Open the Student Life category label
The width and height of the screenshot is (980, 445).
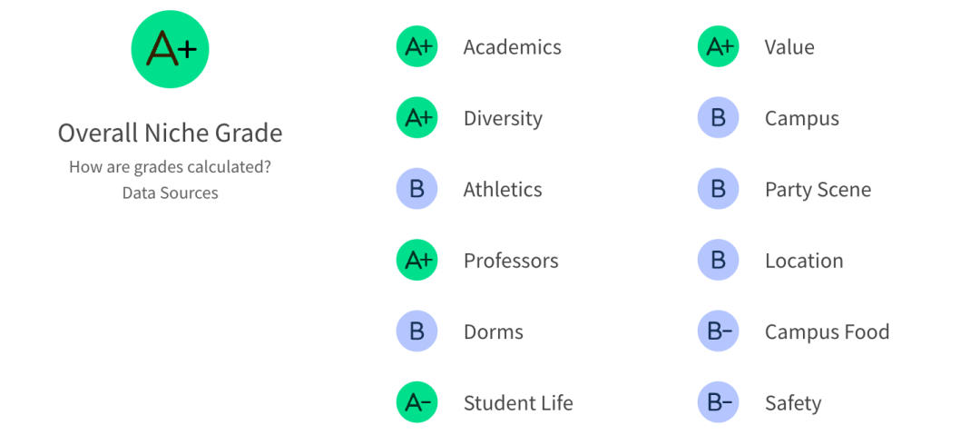coord(517,402)
